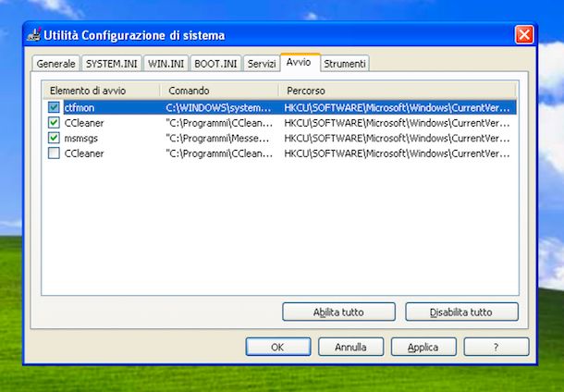Select the msmsgs item name
This screenshot has height=392, width=564.
(x=81, y=138)
